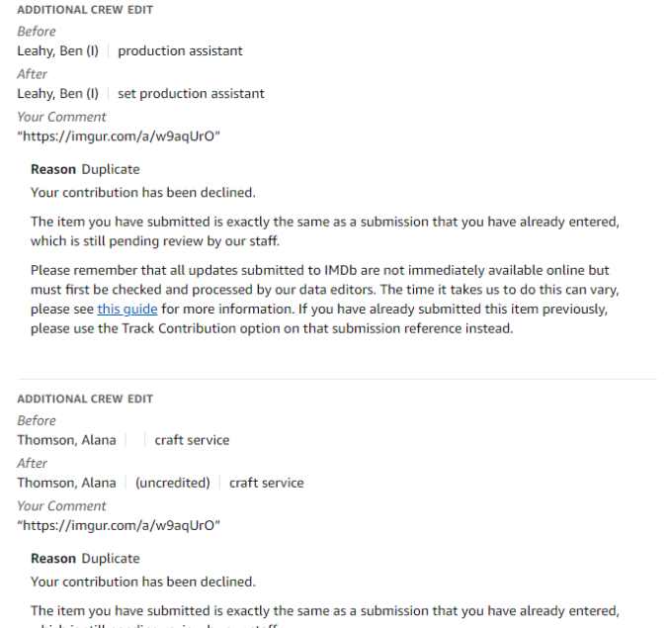Select "Leahy, Ben (I)" in the After row
The height and width of the screenshot is (628, 672).
point(58,94)
